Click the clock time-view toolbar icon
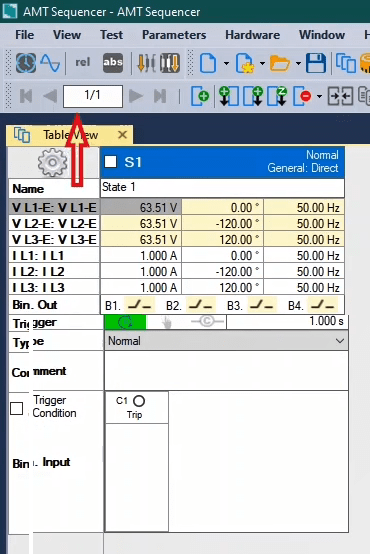Screen dimensions: 370x554 pyautogui.click(x=26, y=63)
